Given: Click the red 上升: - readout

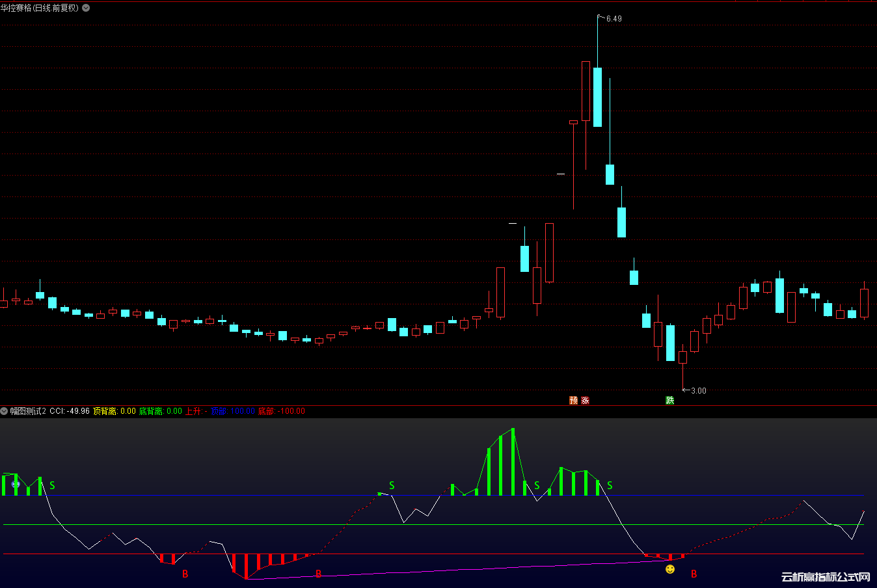Looking at the screenshot, I should click(x=196, y=411).
